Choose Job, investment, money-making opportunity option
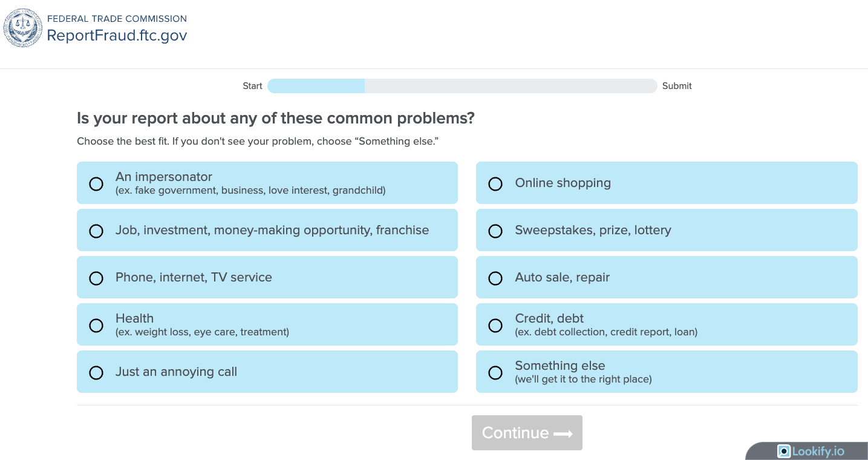The image size is (868, 460). click(96, 231)
